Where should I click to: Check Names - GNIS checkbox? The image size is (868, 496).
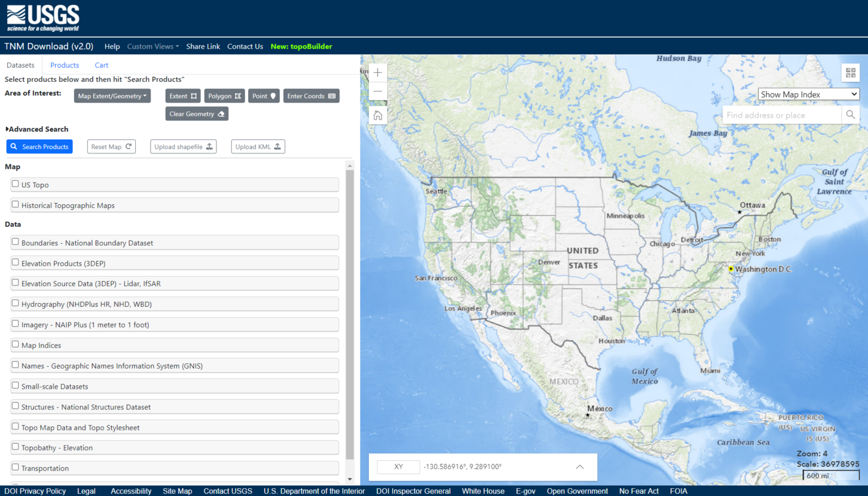click(16, 365)
